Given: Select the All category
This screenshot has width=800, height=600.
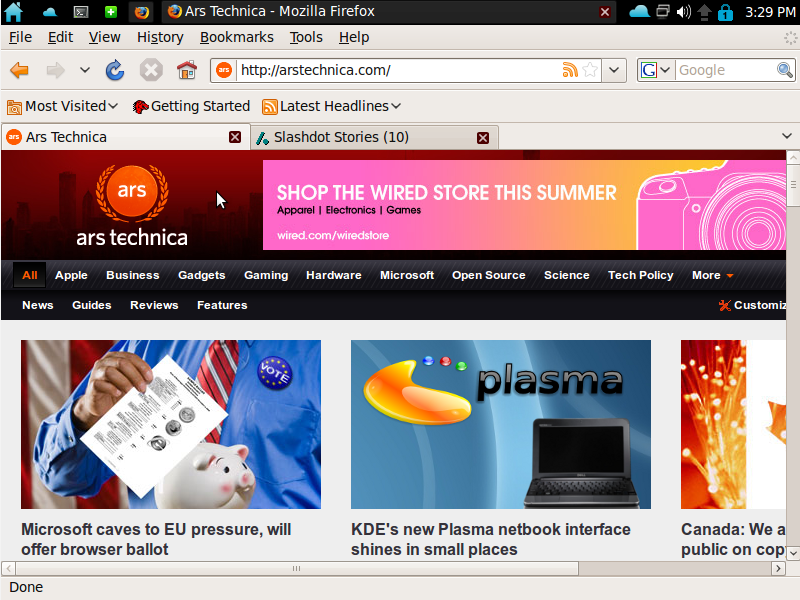Looking at the screenshot, I should [x=30, y=276].
